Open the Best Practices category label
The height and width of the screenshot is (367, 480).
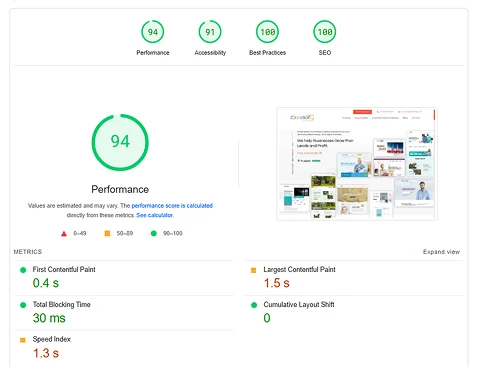pyautogui.click(x=267, y=53)
